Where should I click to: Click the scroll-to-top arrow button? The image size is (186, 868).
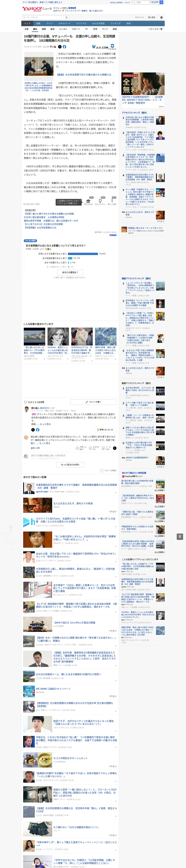click(x=180, y=537)
